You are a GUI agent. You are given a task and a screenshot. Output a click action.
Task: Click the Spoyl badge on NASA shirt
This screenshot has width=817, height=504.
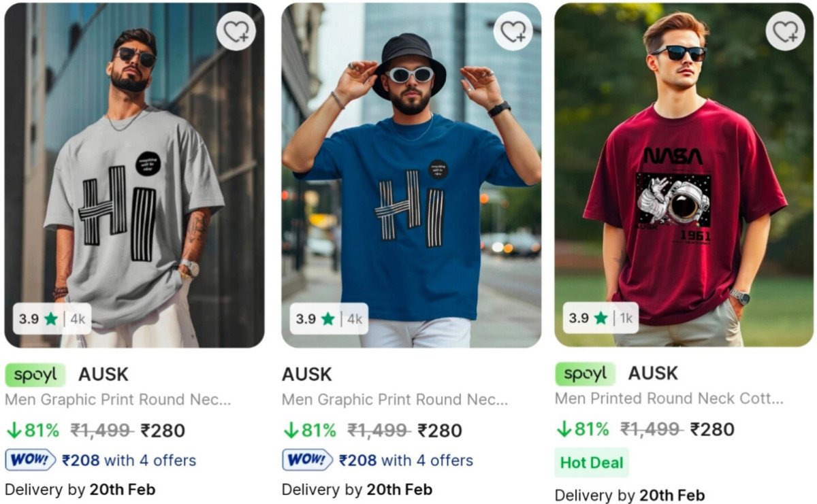[x=585, y=374]
